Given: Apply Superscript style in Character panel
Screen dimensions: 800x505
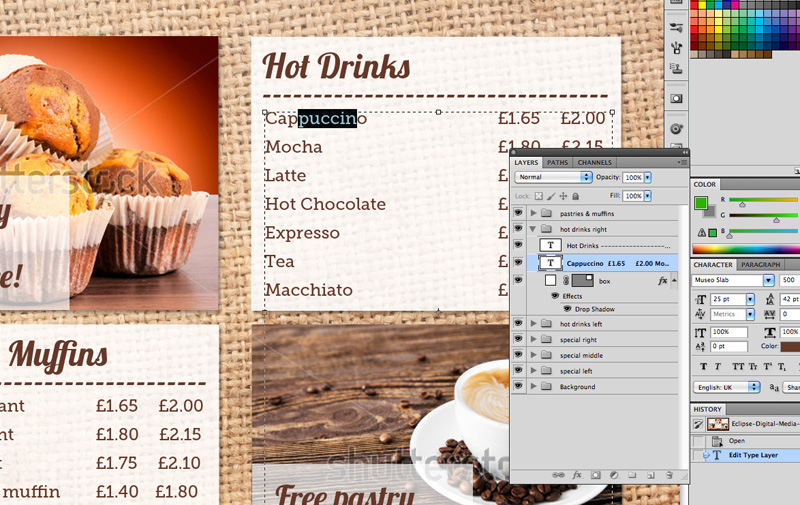Looking at the screenshot, I should coord(767,366).
